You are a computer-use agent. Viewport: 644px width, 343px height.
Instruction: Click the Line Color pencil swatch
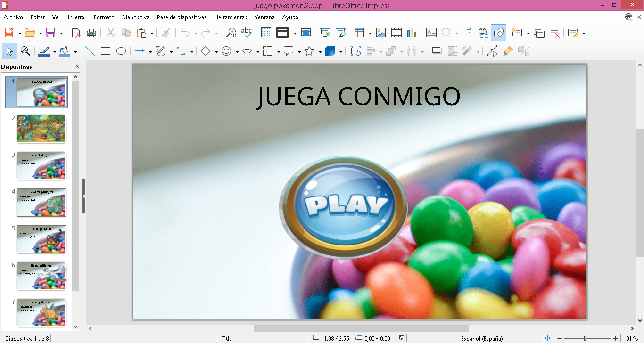coord(43,51)
